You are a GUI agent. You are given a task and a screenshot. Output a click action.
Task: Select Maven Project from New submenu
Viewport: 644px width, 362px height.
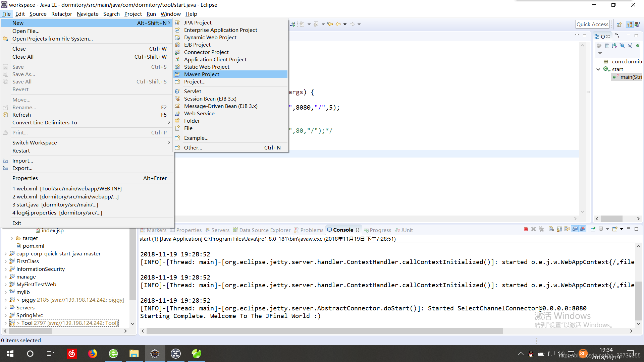click(230, 74)
